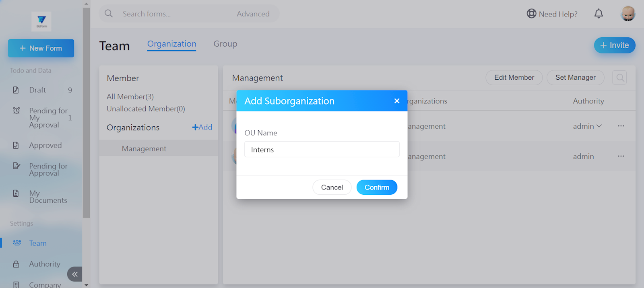644x288 pixels.
Task: Click the search magnifier icon in top bar
Action: (x=109, y=14)
